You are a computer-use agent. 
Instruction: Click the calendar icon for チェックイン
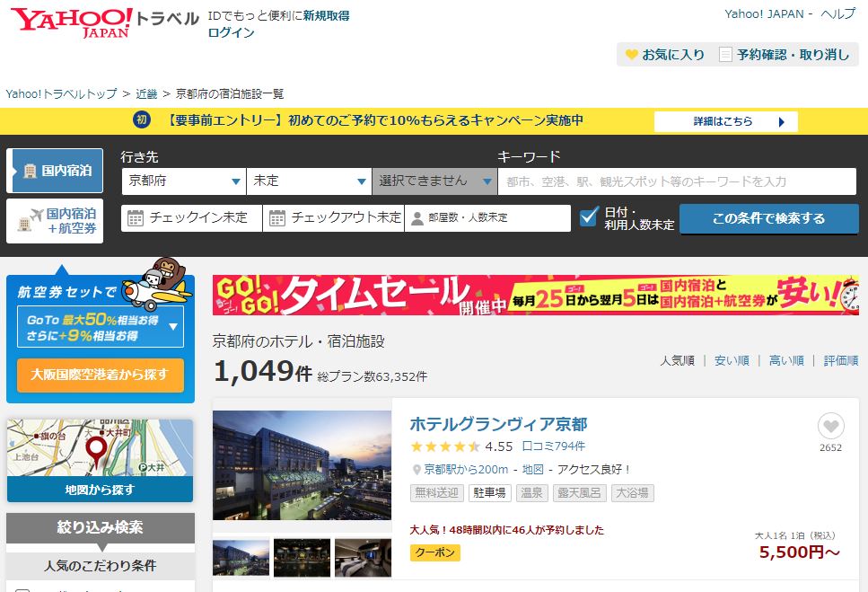click(136, 217)
